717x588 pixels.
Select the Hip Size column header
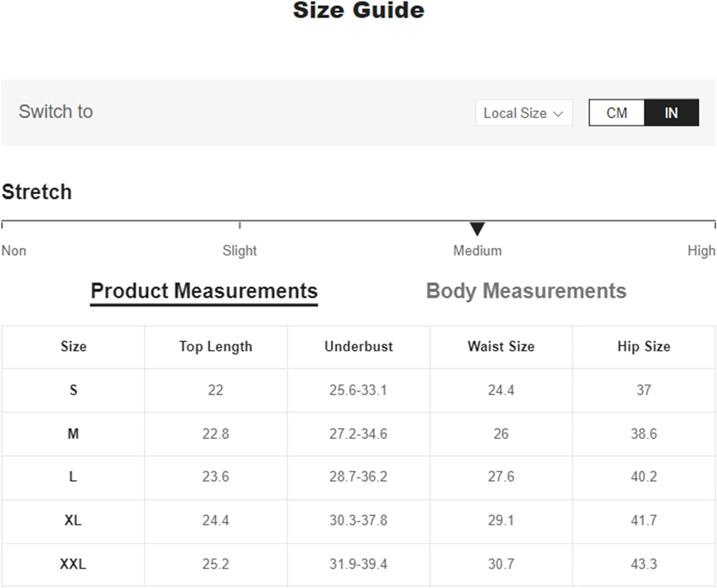644,347
